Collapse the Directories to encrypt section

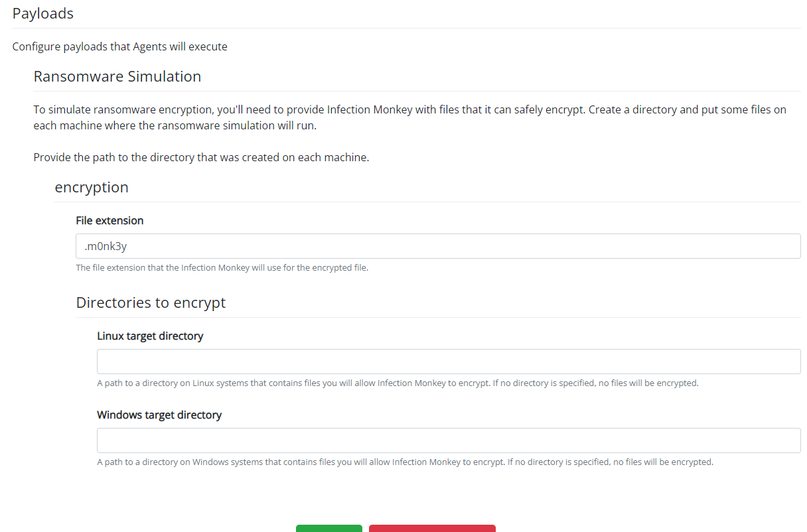(152, 302)
